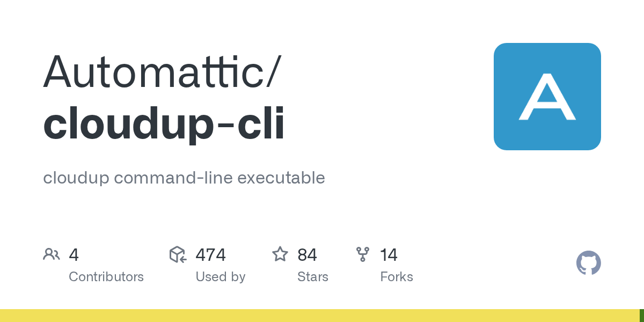Image resolution: width=644 pixels, height=322 pixels.
Task: Click the Automattic avatar logo
Action: pyautogui.click(x=547, y=97)
